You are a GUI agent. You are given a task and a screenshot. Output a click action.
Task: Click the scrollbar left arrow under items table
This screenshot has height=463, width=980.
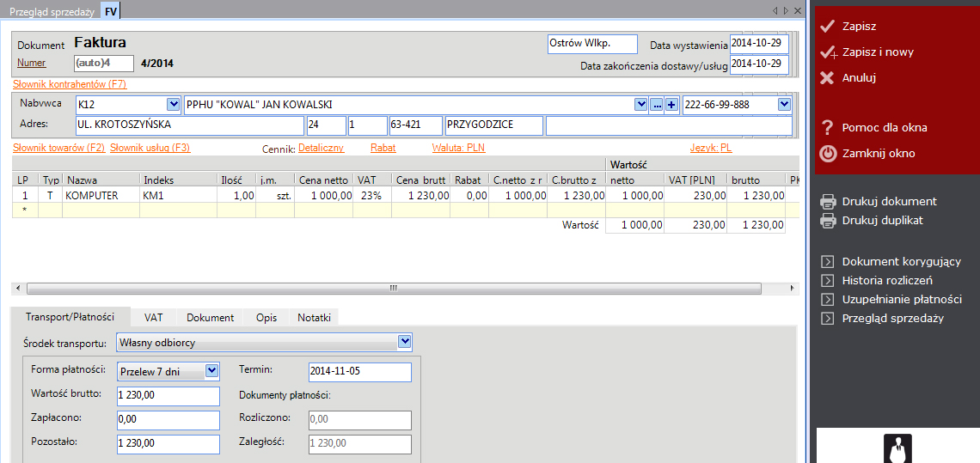[17, 288]
